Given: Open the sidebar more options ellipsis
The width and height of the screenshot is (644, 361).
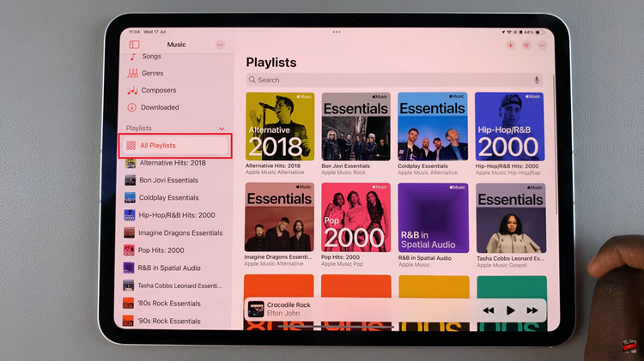Looking at the screenshot, I should pyautogui.click(x=220, y=45).
